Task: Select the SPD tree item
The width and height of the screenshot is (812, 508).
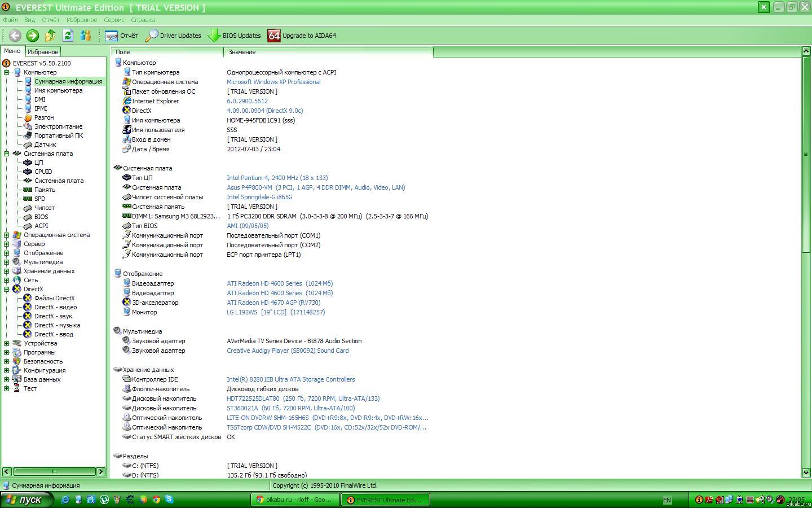Action: [39, 199]
